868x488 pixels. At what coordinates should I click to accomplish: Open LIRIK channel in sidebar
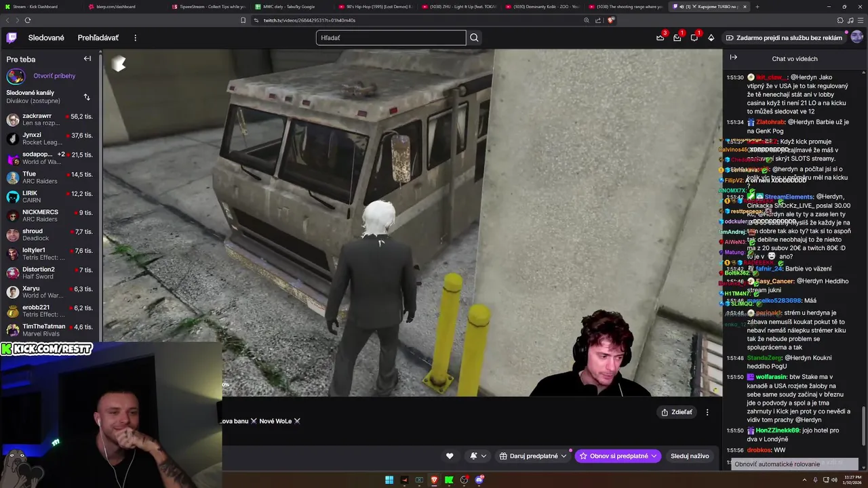tap(50, 197)
